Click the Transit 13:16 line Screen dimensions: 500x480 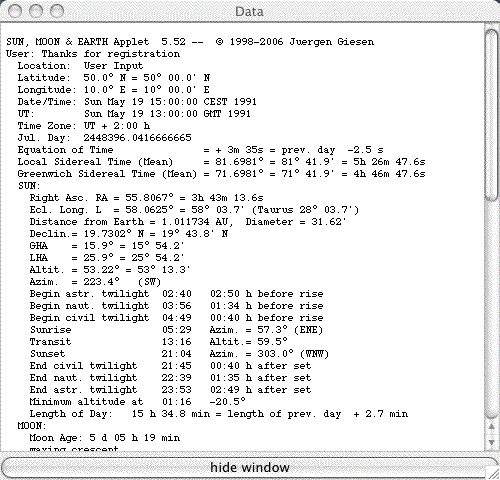click(159, 342)
